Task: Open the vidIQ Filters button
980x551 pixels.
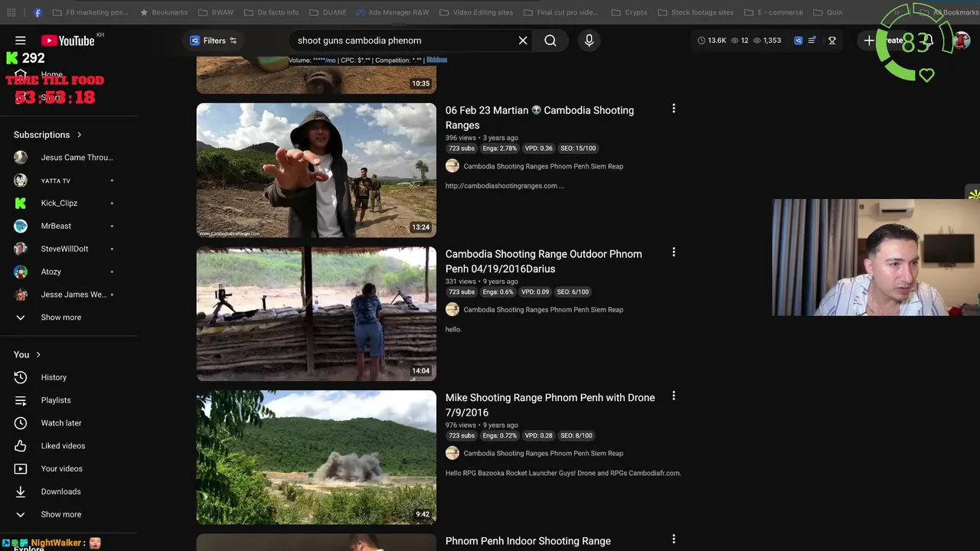Action: [x=214, y=41]
